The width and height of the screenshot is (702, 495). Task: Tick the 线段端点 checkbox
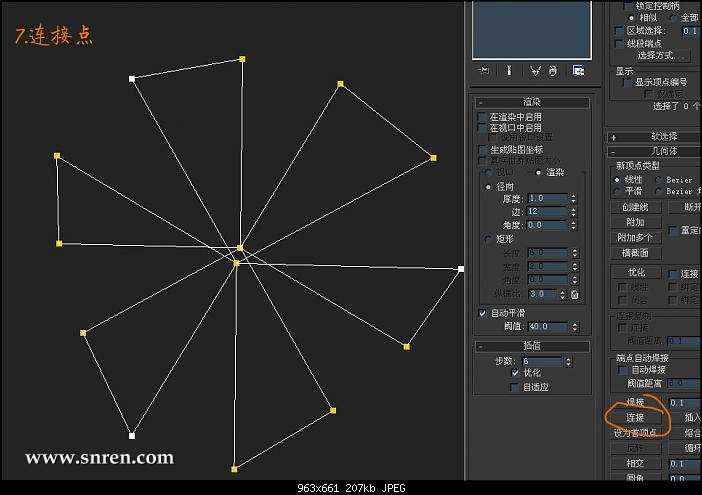(x=619, y=43)
